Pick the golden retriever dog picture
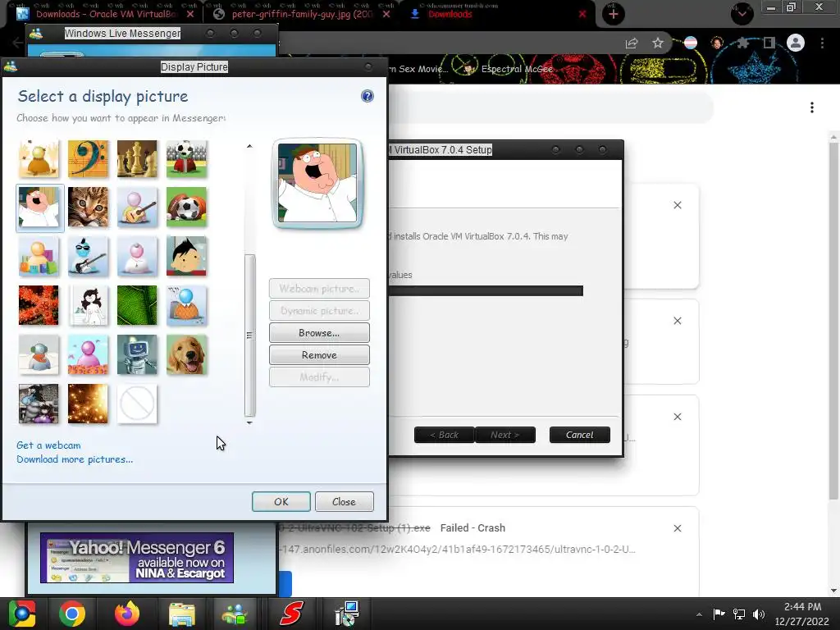 tap(186, 354)
